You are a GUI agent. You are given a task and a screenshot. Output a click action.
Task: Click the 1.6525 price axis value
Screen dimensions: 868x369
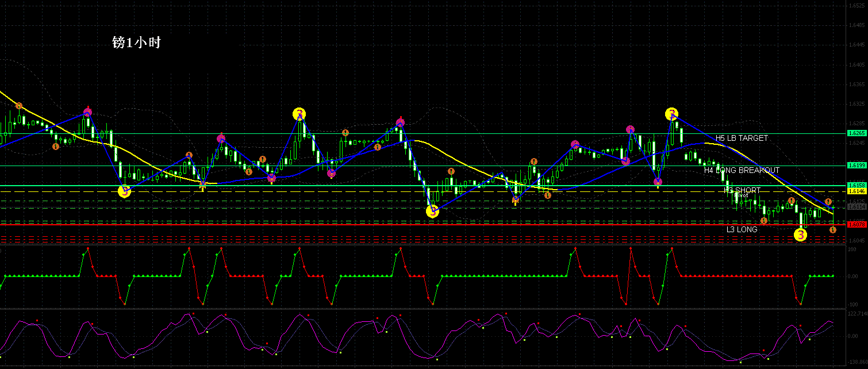coord(857,6)
